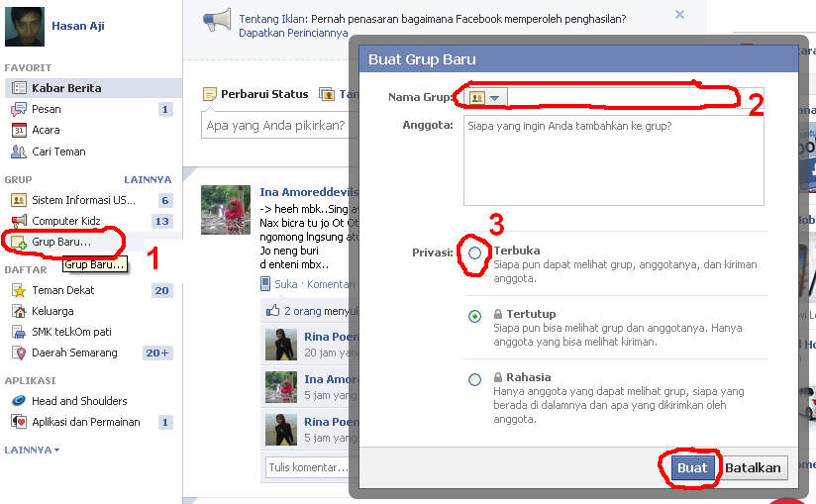Image resolution: width=816 pixels, height=504 pixels.
Task: Open the Teman Dekat star icon
Action: 19,290
